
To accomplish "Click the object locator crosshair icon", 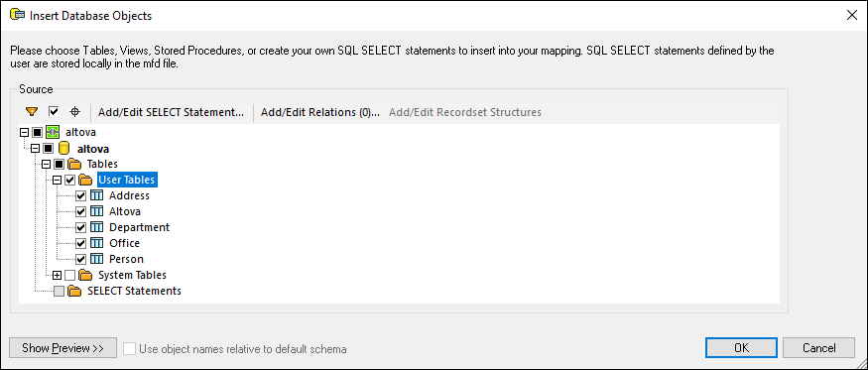I will pos(75,112).
